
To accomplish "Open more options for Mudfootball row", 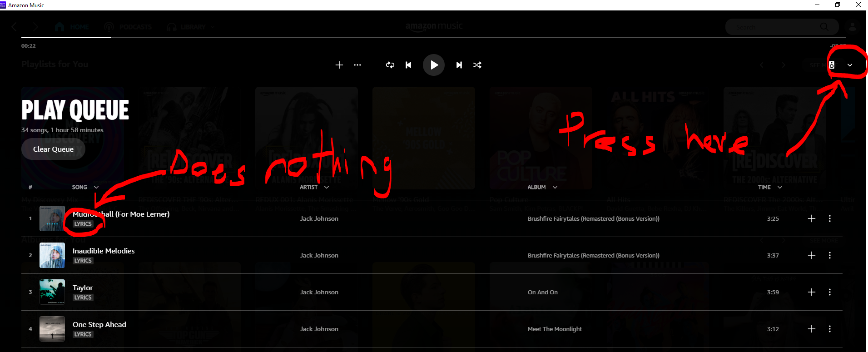I will [830, 218].
